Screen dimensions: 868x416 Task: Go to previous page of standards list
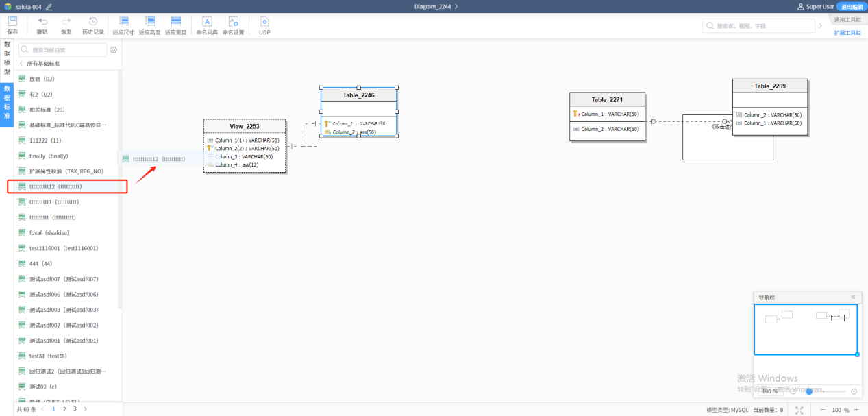42,409
